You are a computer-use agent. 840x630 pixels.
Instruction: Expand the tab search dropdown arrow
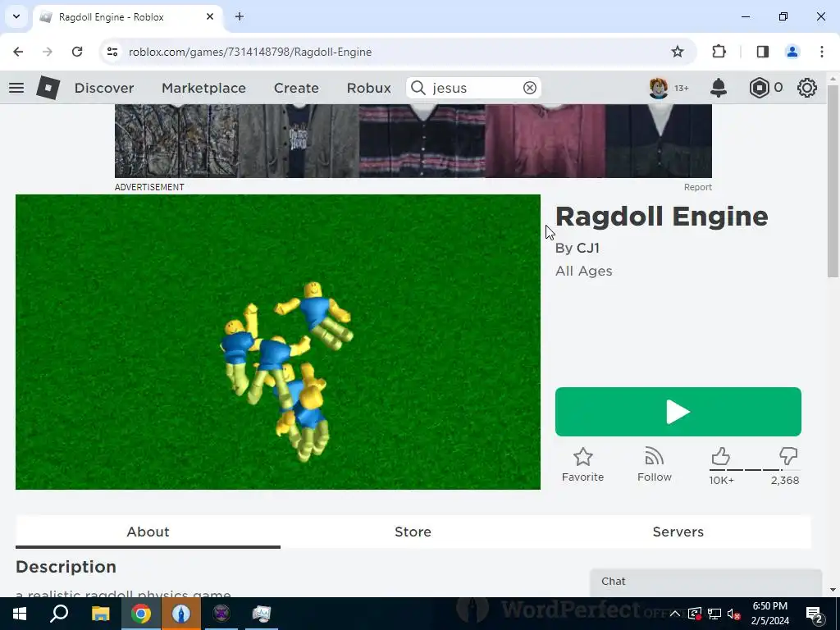[16, 16]
